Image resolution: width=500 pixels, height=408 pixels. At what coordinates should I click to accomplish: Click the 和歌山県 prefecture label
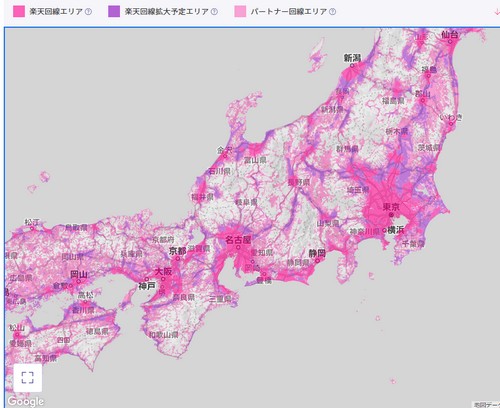(x=163, y=335)
